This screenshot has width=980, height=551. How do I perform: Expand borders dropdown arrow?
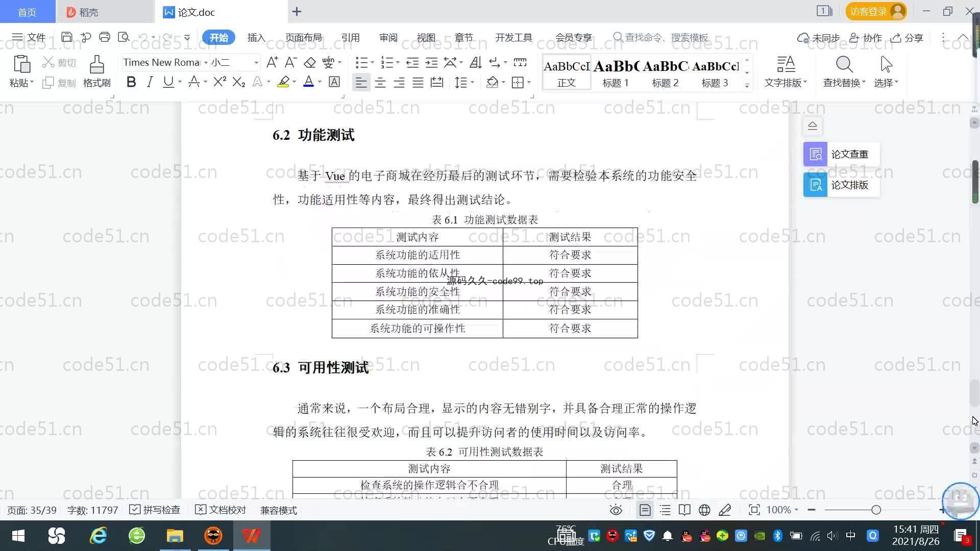[529, 82]
